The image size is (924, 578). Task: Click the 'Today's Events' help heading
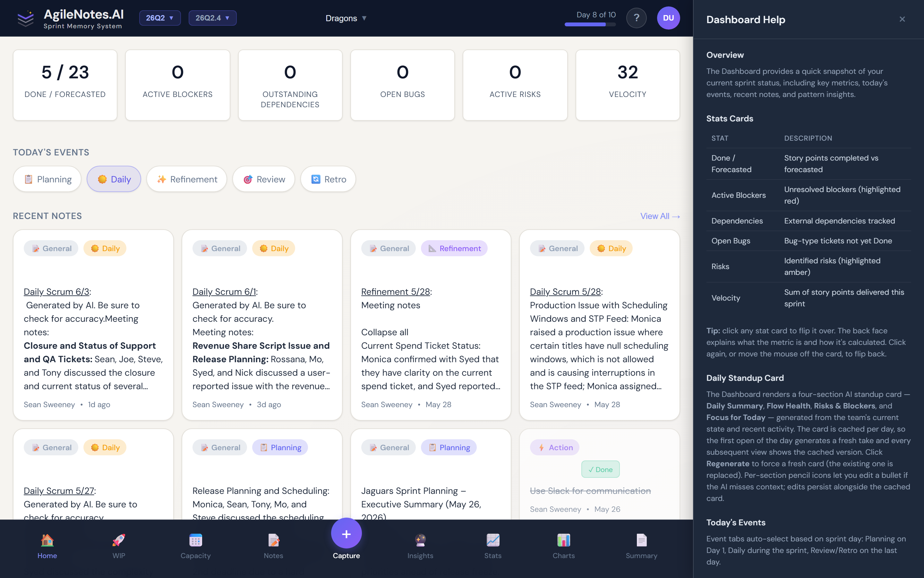pyautogui.click(x=736, y=522)
